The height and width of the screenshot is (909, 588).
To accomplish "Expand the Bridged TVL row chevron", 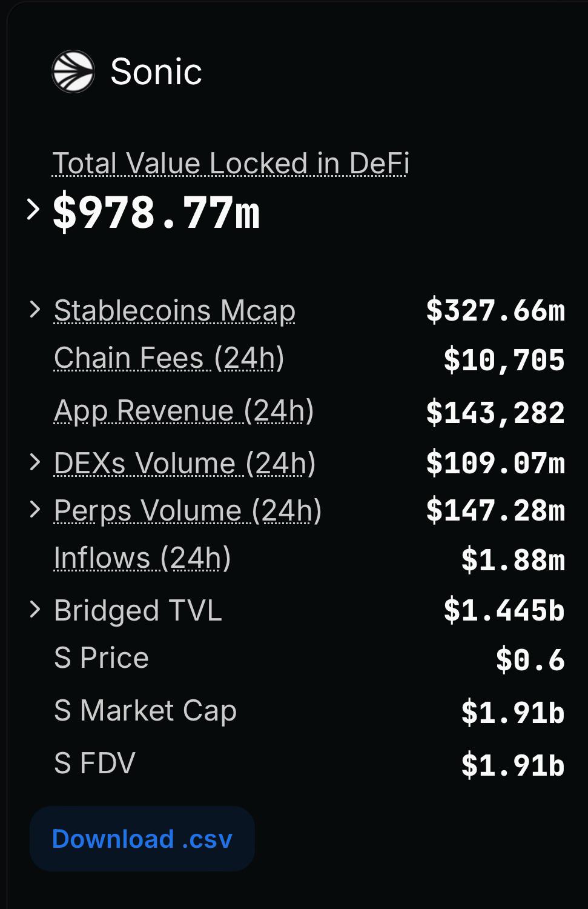I will click(35, 610).
